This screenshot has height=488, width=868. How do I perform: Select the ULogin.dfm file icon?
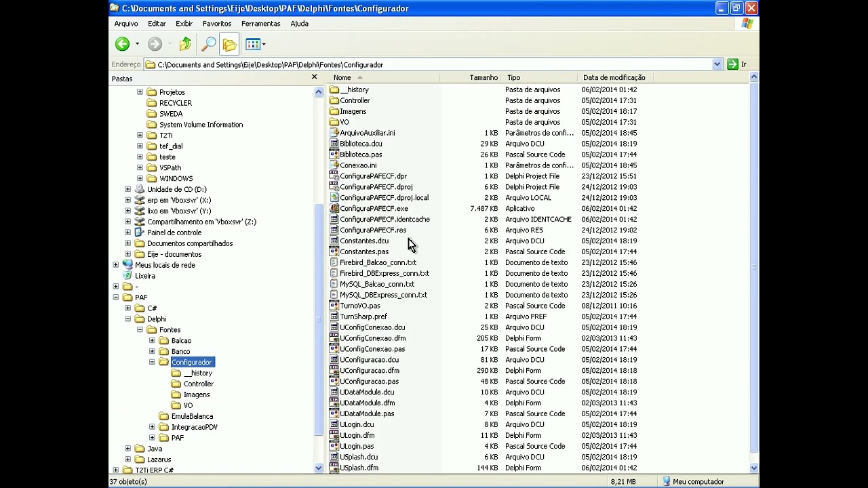click(x=334, y=435)
